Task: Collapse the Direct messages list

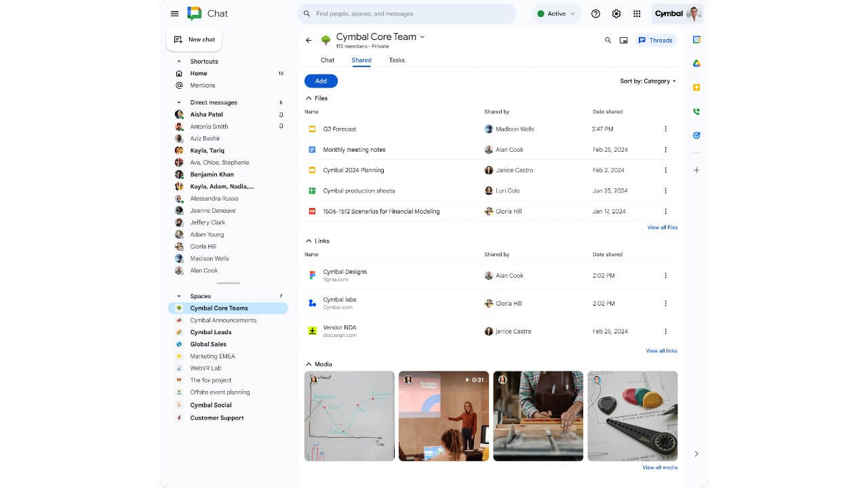Action: [180, 102]
